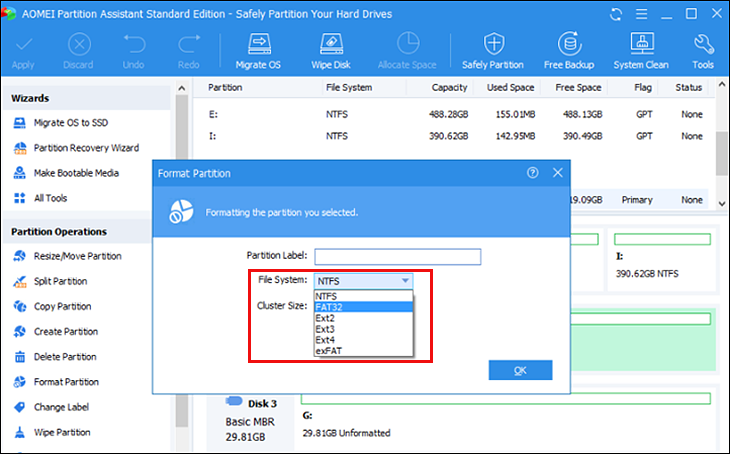Click the Capacity column header
730x454 pixels.
[449, 88]
